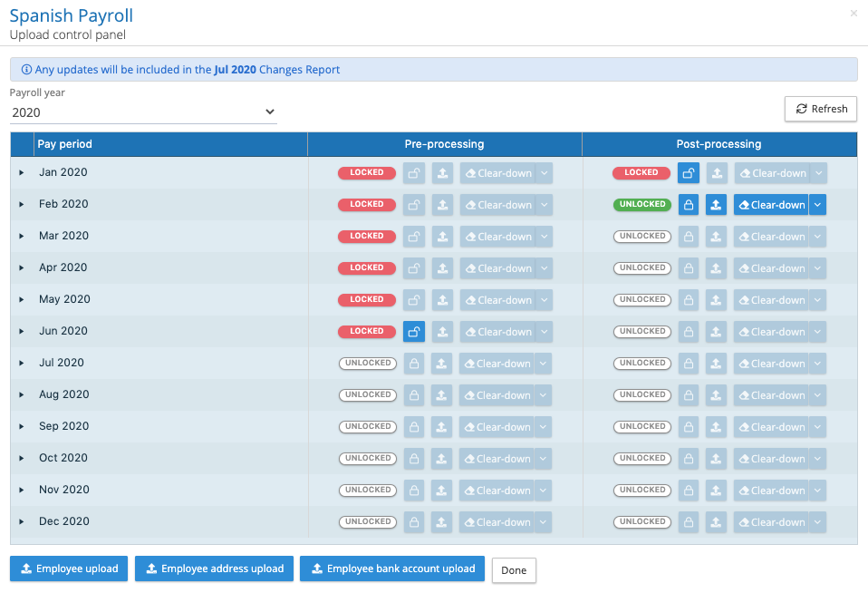Click Apr 2020 pre-processing unlock icon

coord(414,268)
